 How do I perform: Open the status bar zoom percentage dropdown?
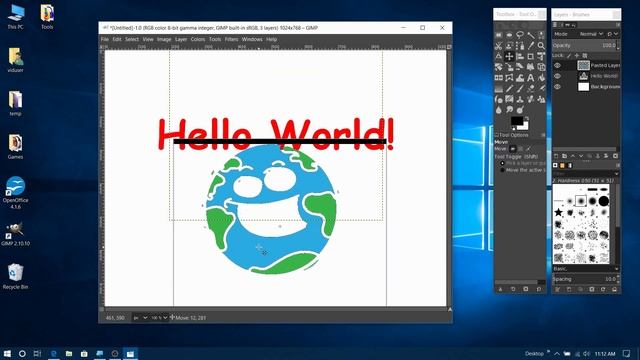[x=159, y=318]
